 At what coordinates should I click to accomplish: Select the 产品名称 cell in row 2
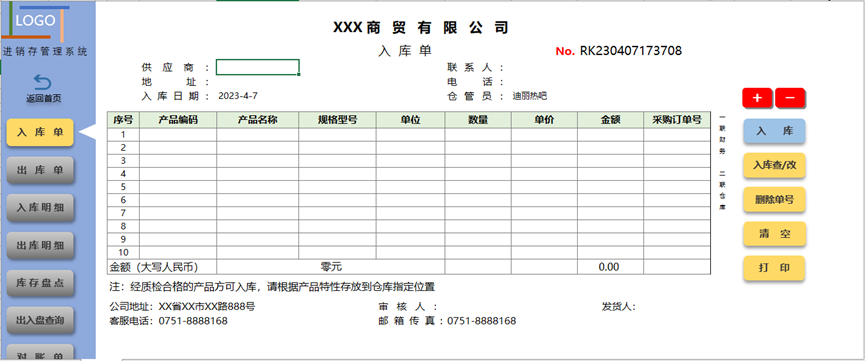(258, 147)
